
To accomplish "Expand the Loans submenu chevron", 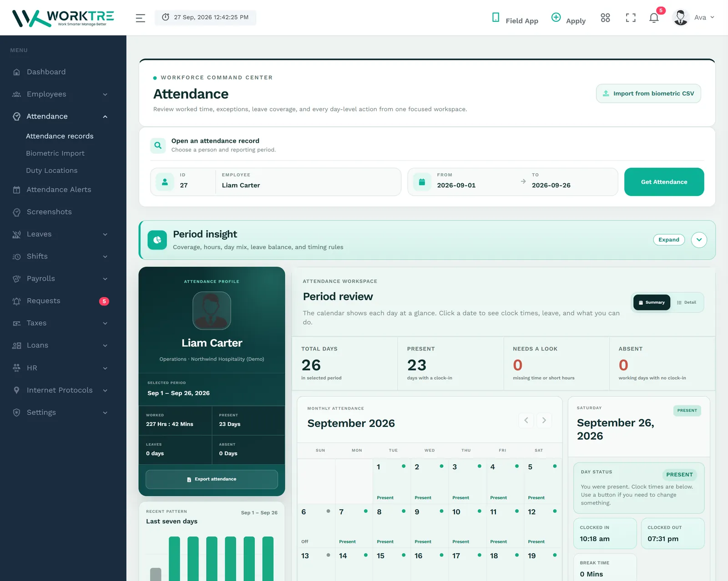I will [105, 346].
